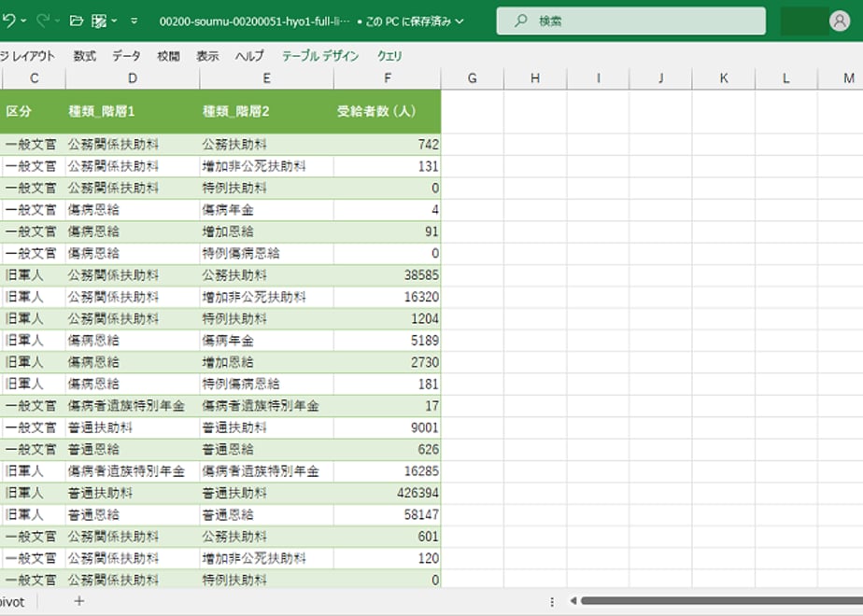Select the cell with value 131
The height and width of the screenshot is (616, 863).
(388, 166)
